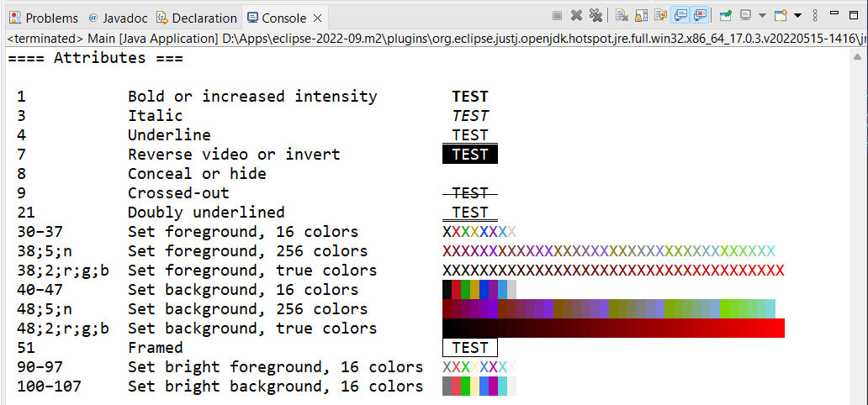The height and width of the screenshot is (405, 868).
Task: Open dropdown beside Display Selected Console
Action: click(761, 16)
